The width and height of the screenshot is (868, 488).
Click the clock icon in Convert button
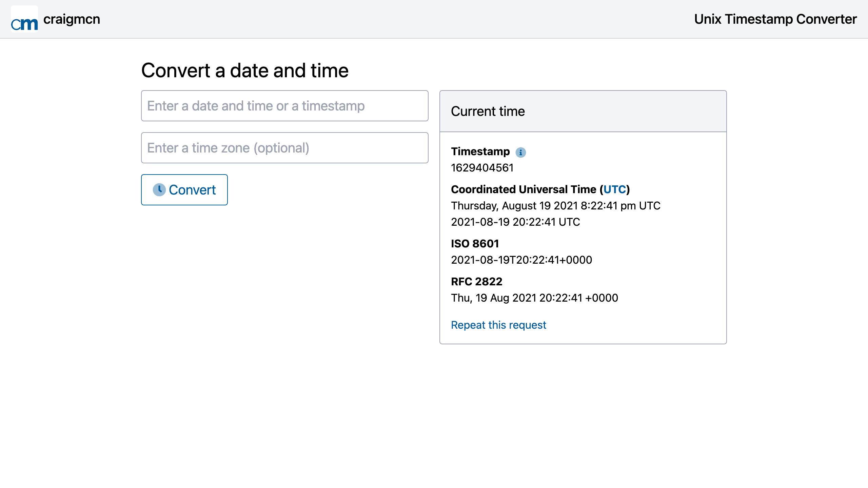click(x=159, y=190)
